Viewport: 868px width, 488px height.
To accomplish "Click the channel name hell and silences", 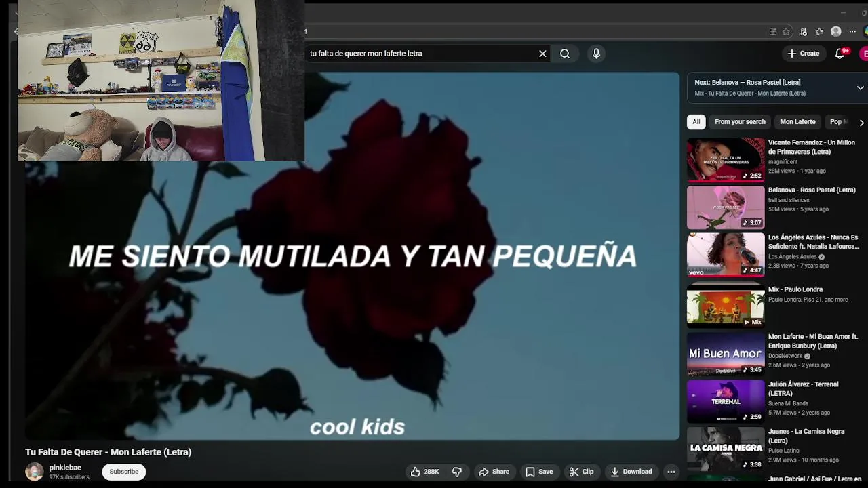I will [789, 200].
